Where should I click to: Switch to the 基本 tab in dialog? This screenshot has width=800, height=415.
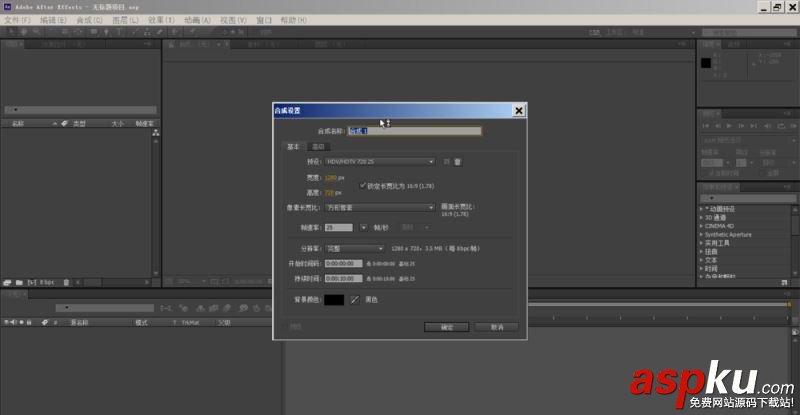[293, 147]
